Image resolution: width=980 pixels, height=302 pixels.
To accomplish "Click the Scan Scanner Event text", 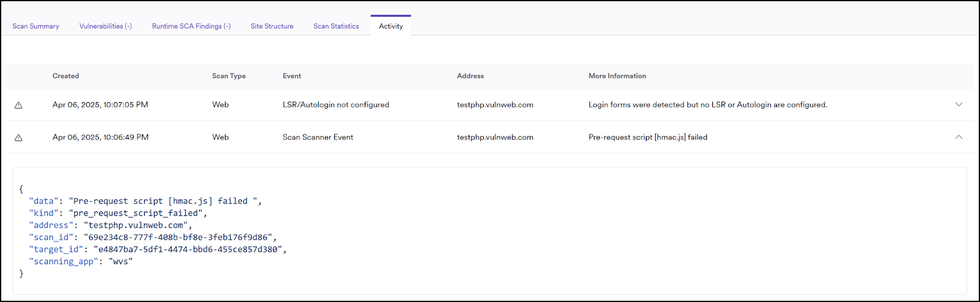I will coord(318,137).
